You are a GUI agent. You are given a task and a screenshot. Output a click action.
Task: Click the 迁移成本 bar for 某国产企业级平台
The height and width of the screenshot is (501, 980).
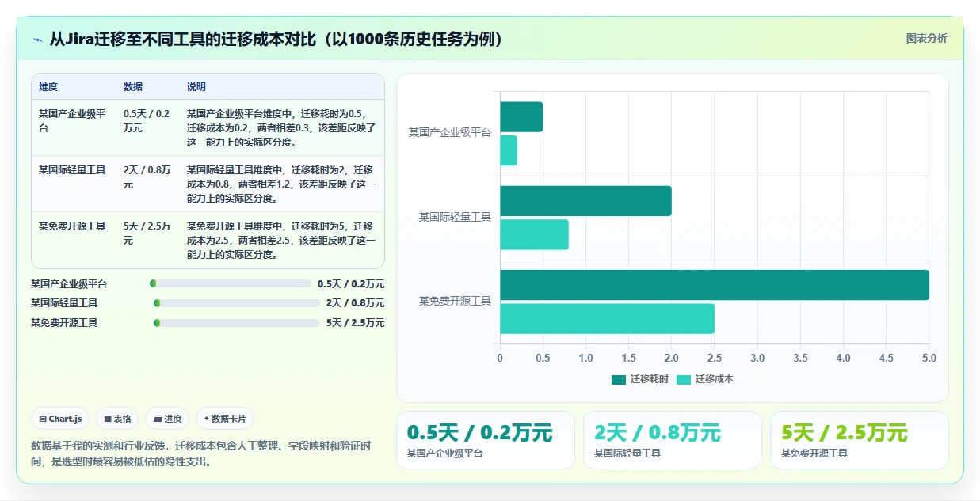(x=509, y=150)
